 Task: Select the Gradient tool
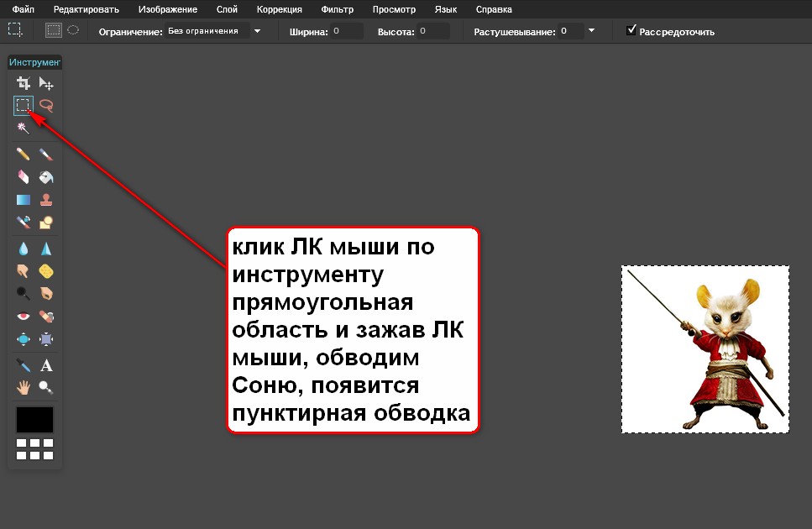24,200
